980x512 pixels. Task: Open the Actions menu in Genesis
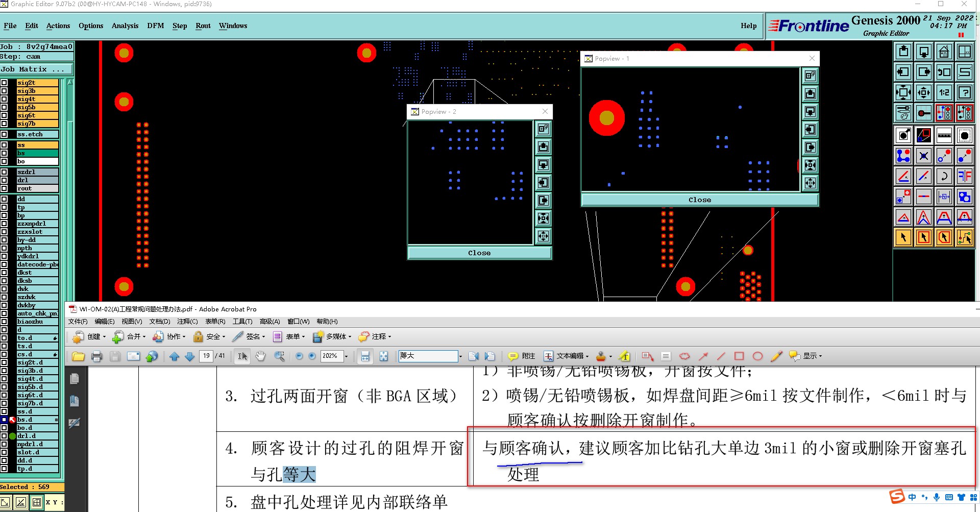tap(58, 26)
